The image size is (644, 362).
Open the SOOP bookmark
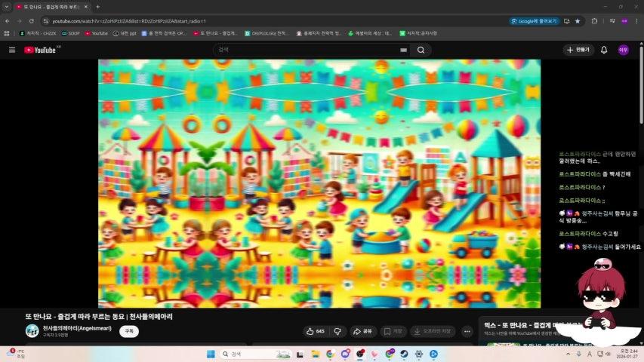coord(71,33)
